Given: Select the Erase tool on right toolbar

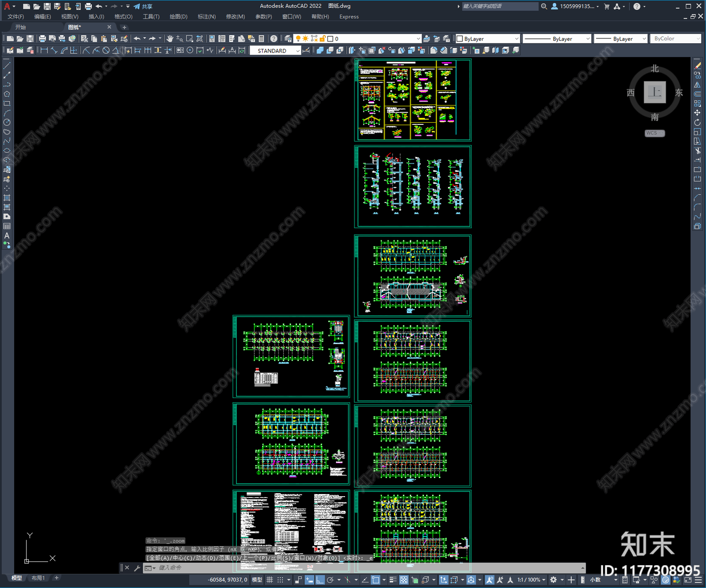Looking at the screenshot, I should click(x=697, y=65).
